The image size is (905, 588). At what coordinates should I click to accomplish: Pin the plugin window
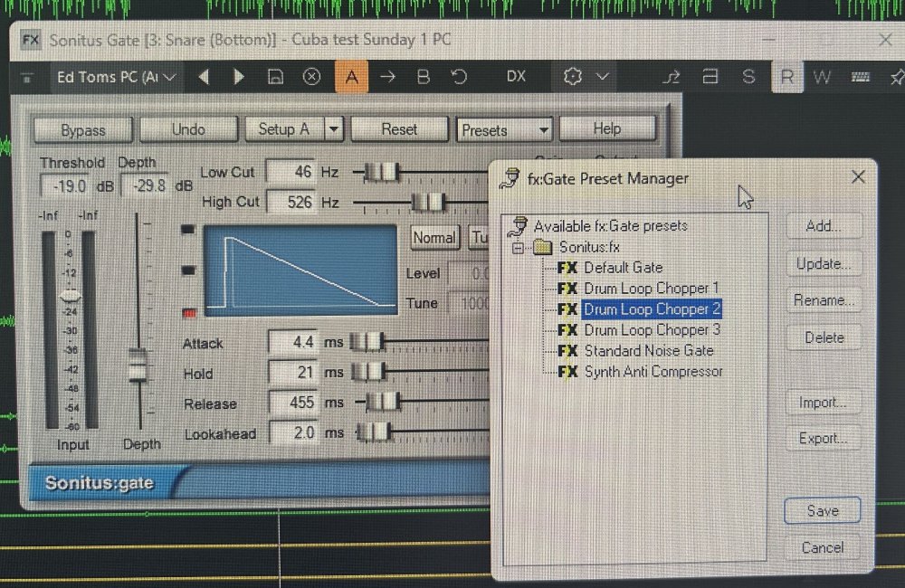(896, 77)
